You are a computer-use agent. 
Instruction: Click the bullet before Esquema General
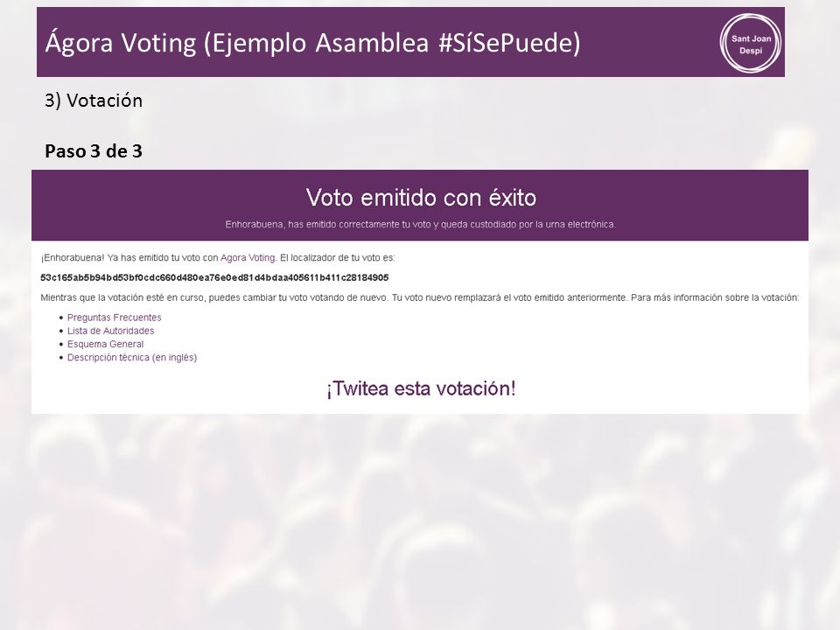pyautogui.click(x=61, y=345)
